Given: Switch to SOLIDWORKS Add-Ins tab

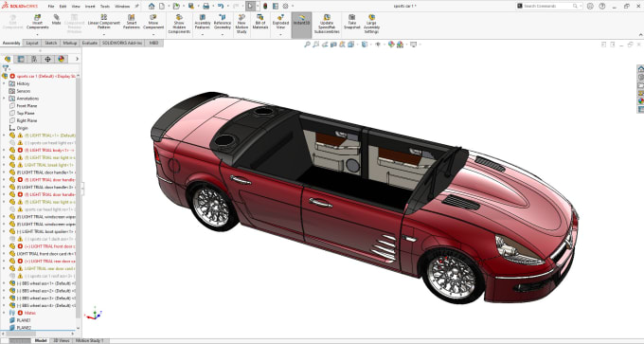Looking at the screenshot, I should [x=122, y=43].
